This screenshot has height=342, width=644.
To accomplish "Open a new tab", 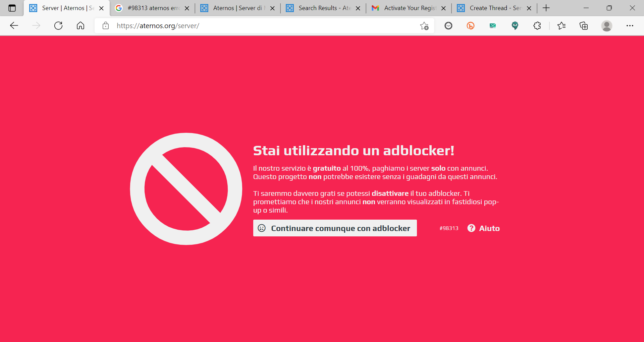I will (x=546, y=8).
